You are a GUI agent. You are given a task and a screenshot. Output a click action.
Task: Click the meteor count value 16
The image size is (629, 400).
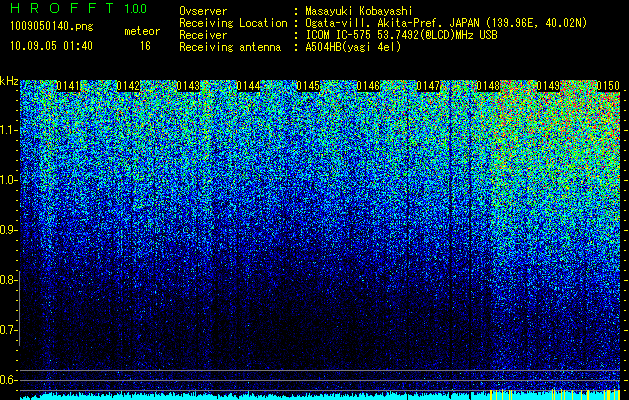tap(145, 46)
